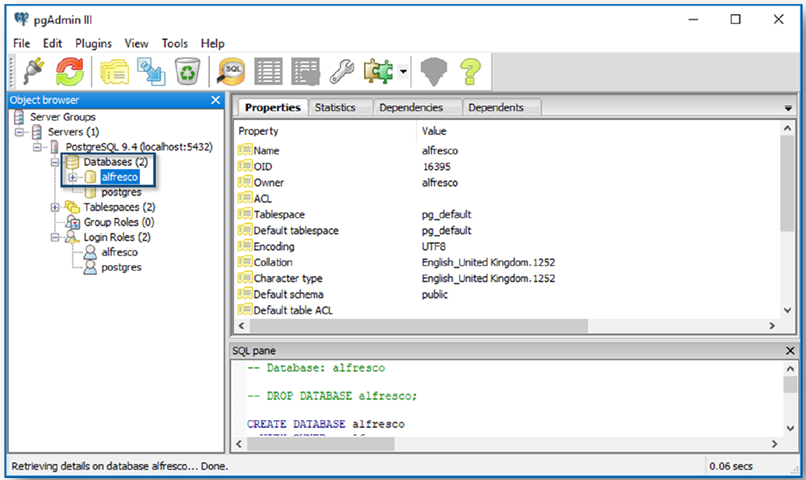Click the create new object icon
Image resolution: width=806 pixels, height=480 pixels.
[x=151, y=70]
